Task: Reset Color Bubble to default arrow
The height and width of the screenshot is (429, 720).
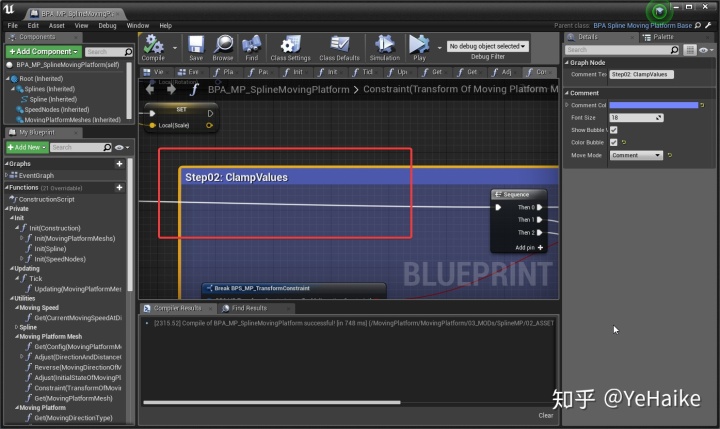Action: [x=624, y=142]
